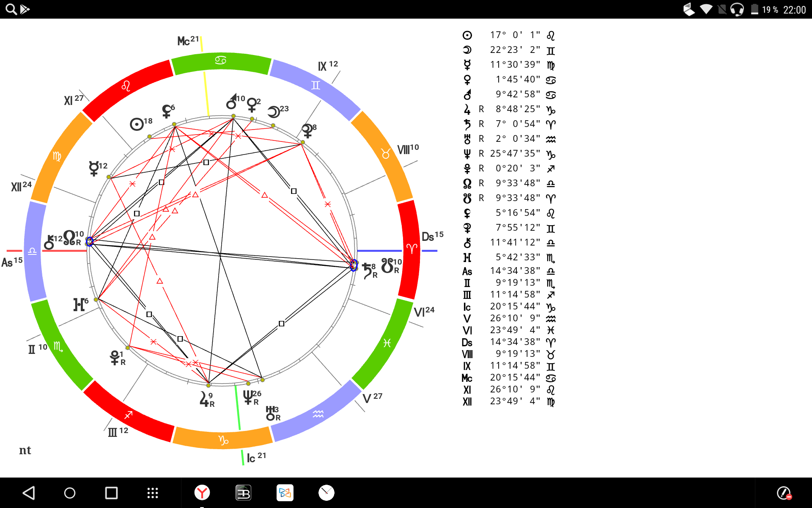
Task: Click the clock app icon in taskbar
Action: click(x=326, y=491)
